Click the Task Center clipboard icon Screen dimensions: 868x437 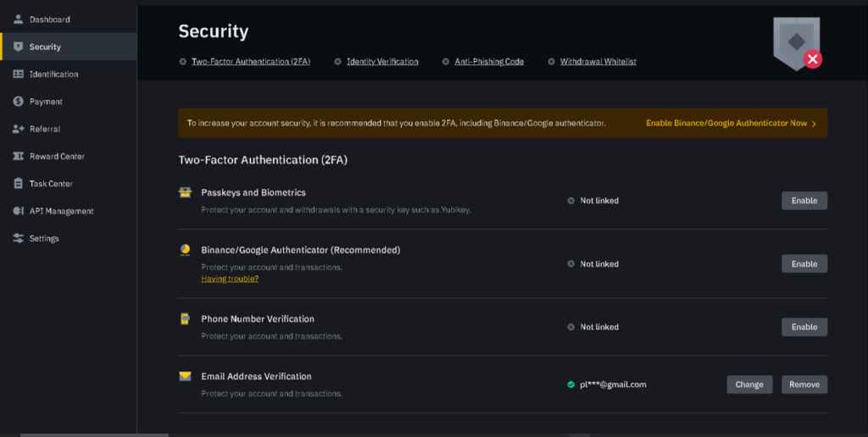[19, 183]
